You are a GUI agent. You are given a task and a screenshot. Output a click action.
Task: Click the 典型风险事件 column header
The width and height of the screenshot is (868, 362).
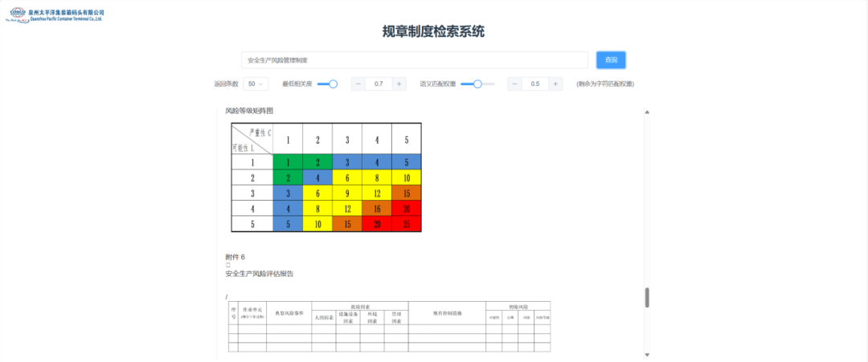pyautogui.click(x=289, y=313)
